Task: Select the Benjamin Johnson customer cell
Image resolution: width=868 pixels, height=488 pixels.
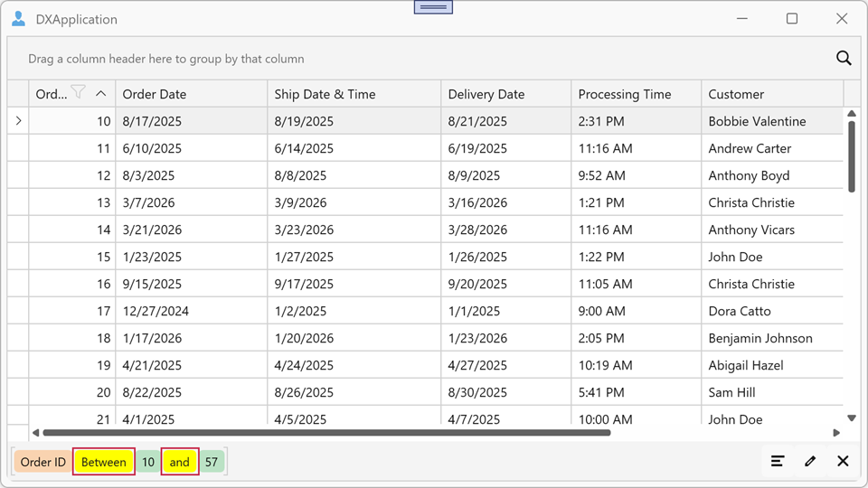Action: [772, 338]
